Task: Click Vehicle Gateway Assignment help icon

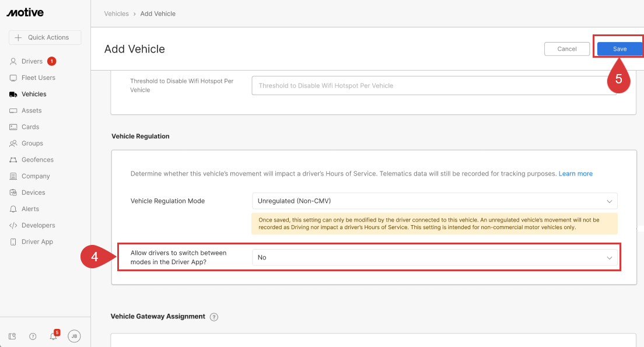Action: [214, 317]
